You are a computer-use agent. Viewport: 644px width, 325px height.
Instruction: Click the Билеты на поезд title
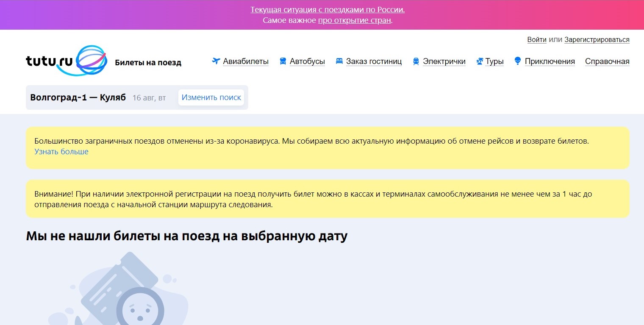click(x=148, y=63)
